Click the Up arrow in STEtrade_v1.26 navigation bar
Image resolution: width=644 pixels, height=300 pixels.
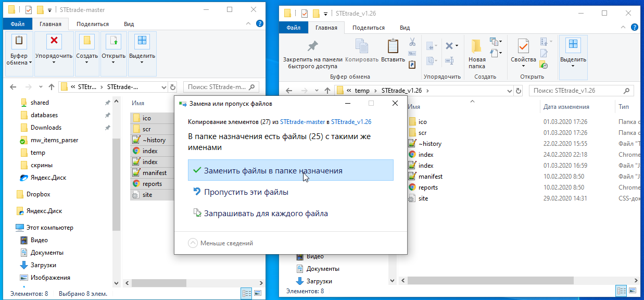[326, 91]
